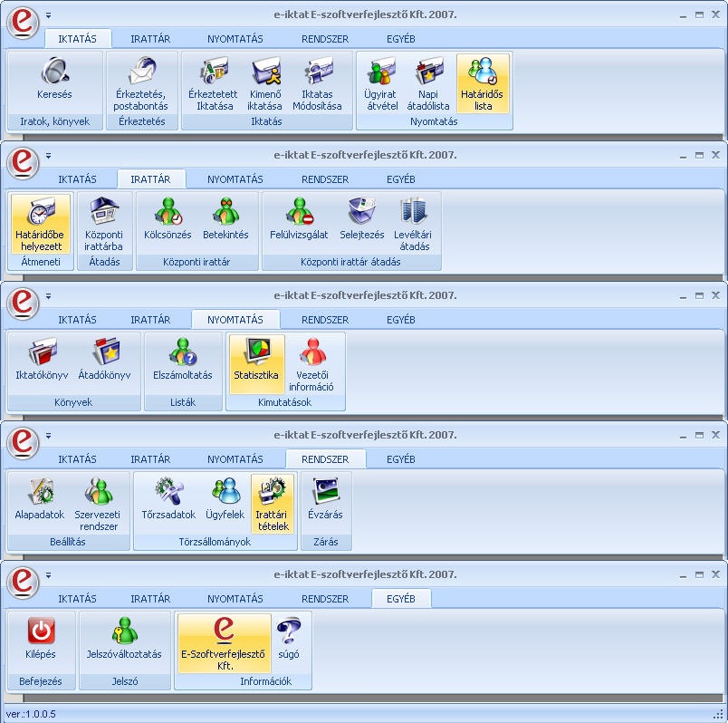
Task: Click the 'Kimutatások' group label
Action: click(284, 402)
